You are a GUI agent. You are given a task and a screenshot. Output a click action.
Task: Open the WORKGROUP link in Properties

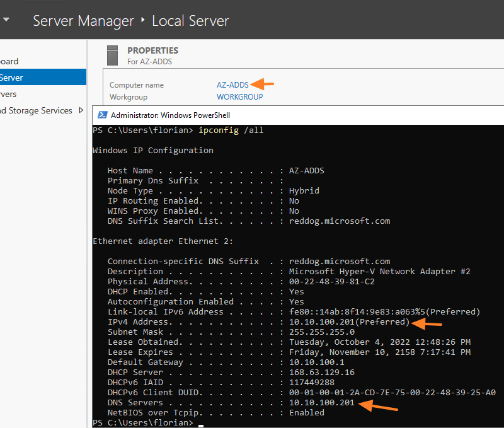239,97
